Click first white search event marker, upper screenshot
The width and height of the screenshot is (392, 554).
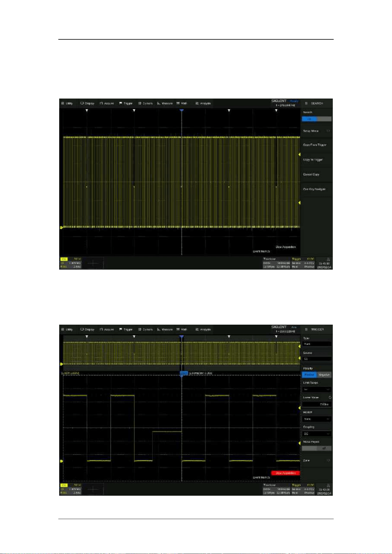87,110
